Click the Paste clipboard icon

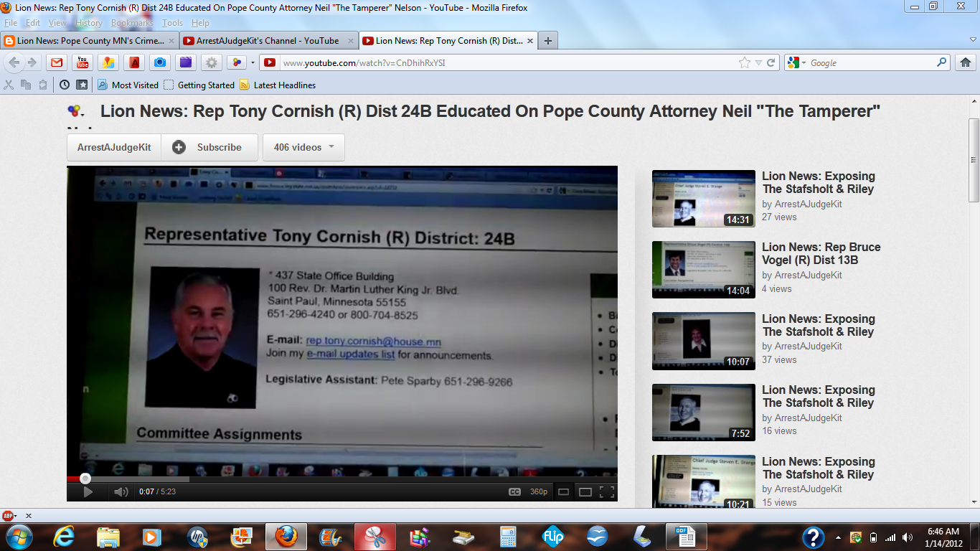coord(43,85)
